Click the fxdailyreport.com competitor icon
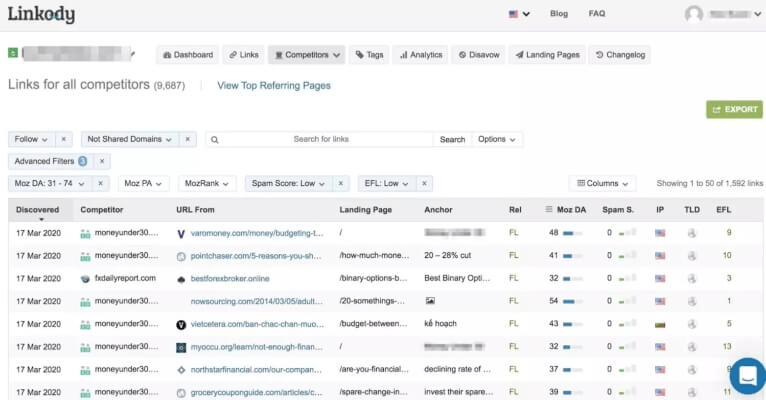This screenshot has height=400, width=766. 85,279
